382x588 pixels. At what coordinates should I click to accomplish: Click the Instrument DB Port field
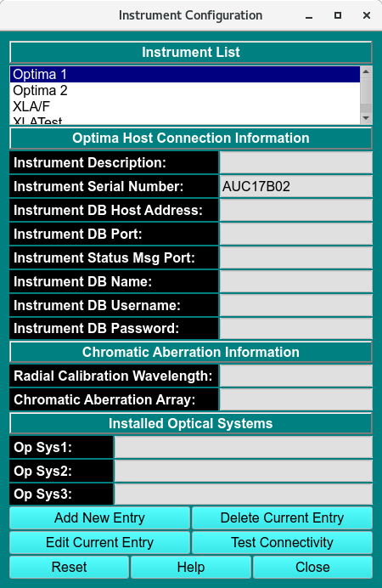[296, 234]
